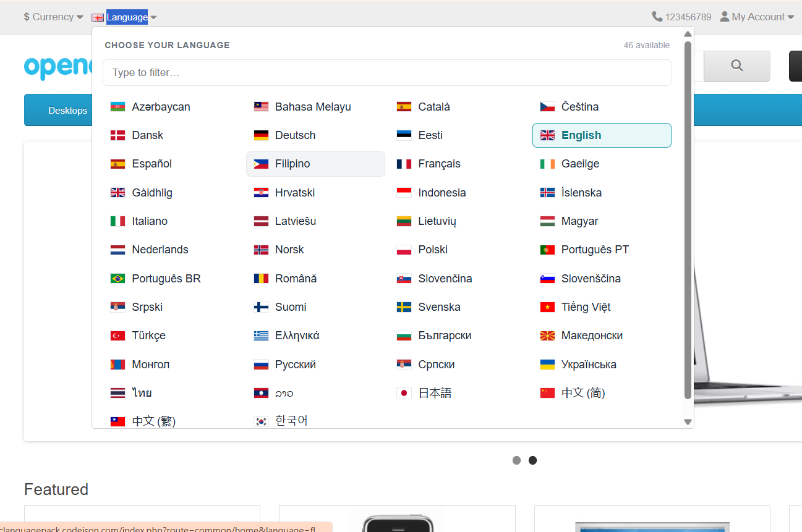This screenshot has height=532, width=802.
Task: Expand the Language dropdown chevron
Action: pos(153,17)
